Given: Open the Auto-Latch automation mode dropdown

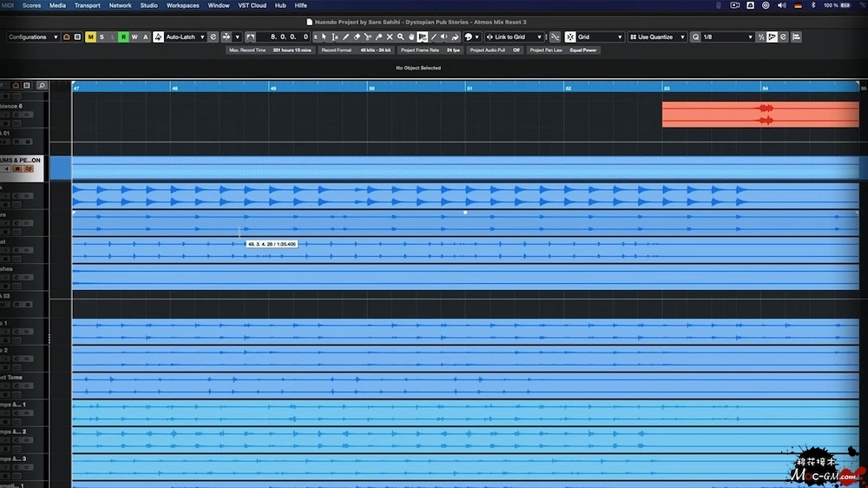Looking at the screenshot, I should coord(185,37).
